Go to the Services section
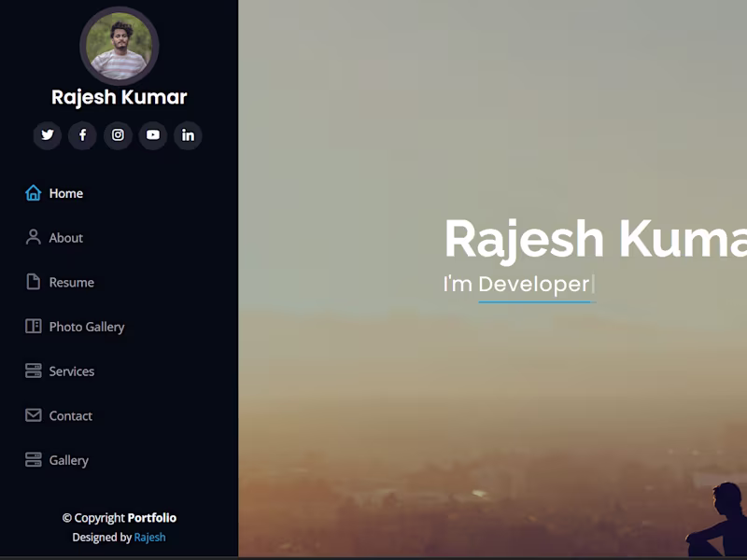Image resolution: width=747 pixels, height=560 pixels. 71,371
